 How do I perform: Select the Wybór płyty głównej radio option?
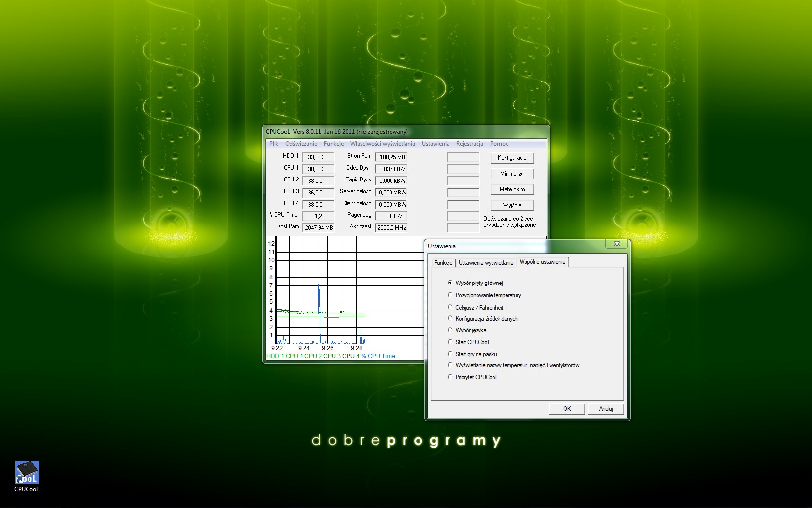coord(450,283)
